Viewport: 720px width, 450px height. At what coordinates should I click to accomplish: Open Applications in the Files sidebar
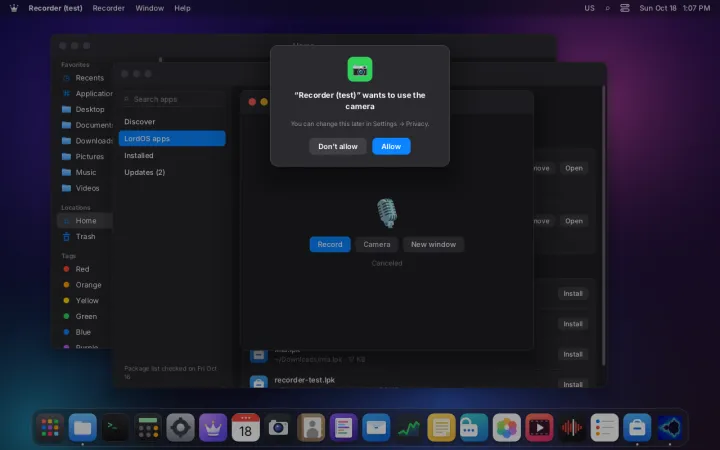(x=85, y=94)
